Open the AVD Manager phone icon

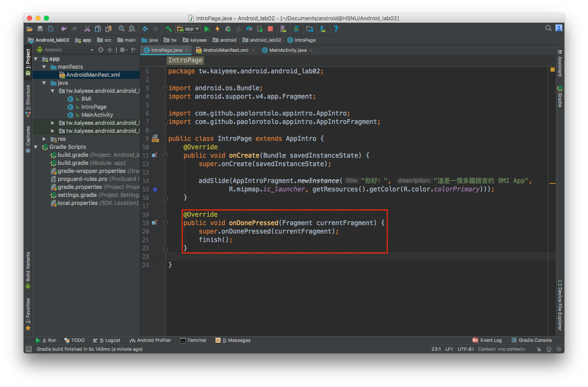pos(283,29)
